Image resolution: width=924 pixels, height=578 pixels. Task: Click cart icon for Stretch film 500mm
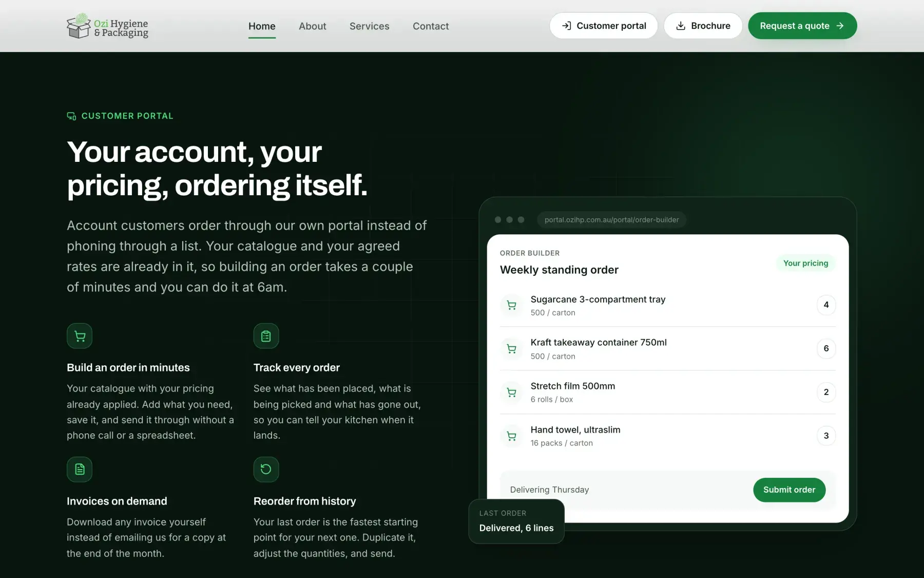511,393
